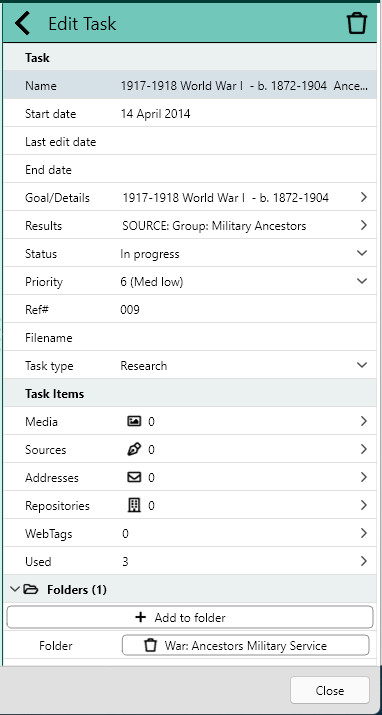382x715 pixels.
Task: Click the Add to folder button
Action: [190, 617]
